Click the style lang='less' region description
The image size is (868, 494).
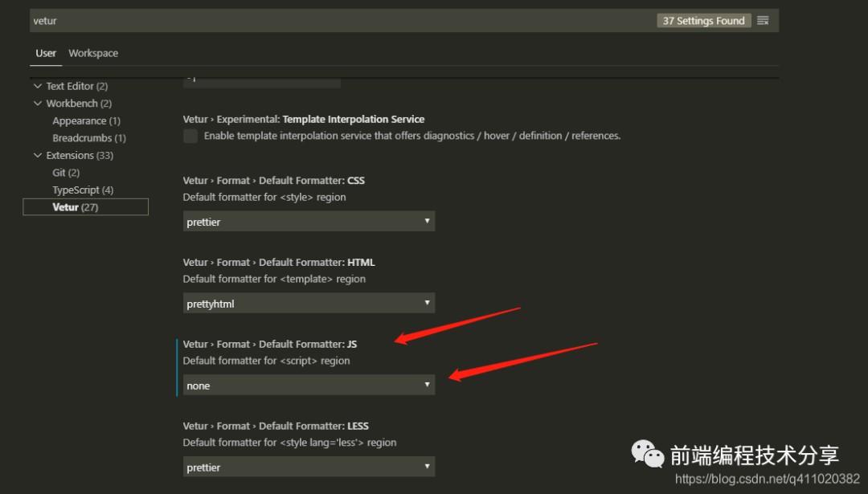[289, 443]
